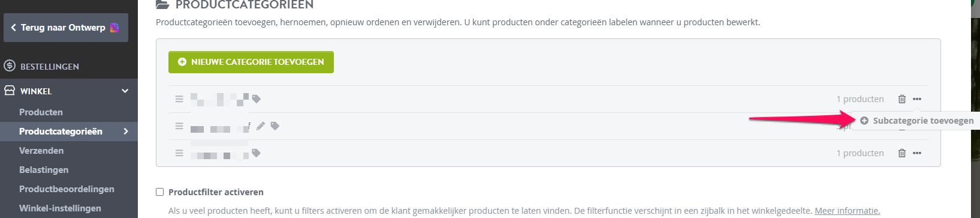Delete the third category with trash icon
This screenshot has height=218, width=980.
[x=901, y=153]
